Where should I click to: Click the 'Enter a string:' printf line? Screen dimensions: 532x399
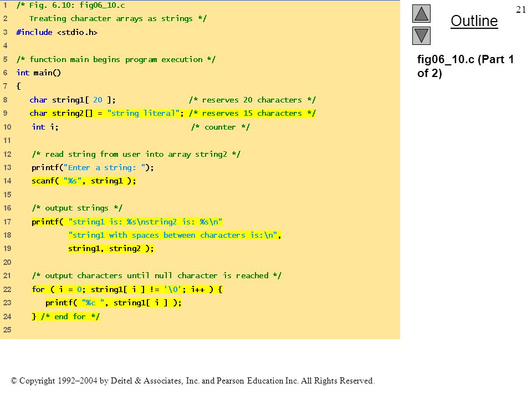(93, 167)
